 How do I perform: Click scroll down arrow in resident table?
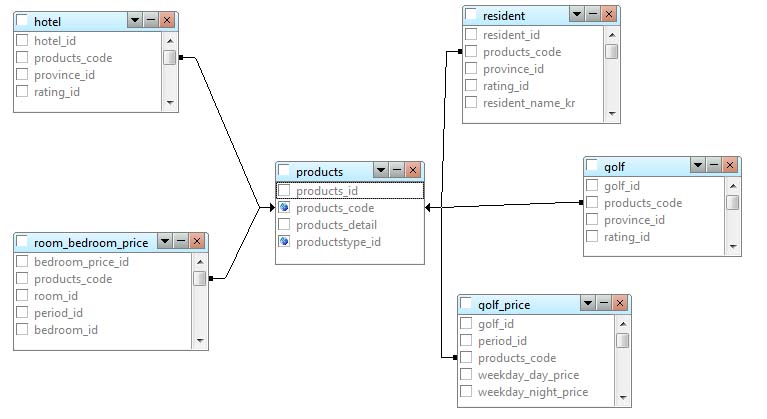[x=612, y=114]
